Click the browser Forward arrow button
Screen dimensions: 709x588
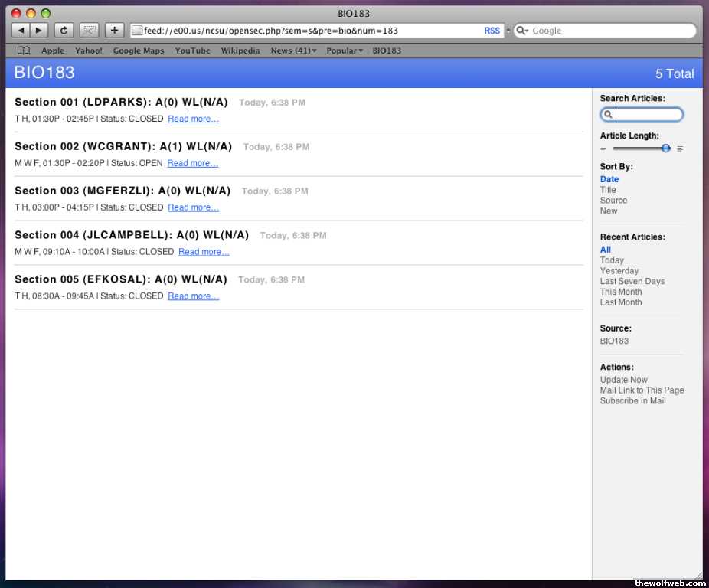pos(39,31)
